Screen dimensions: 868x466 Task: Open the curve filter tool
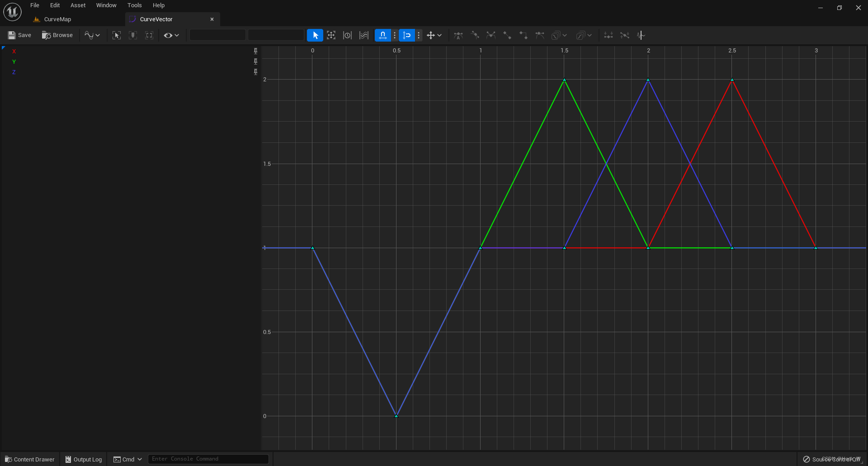click(x=641, y=35)
